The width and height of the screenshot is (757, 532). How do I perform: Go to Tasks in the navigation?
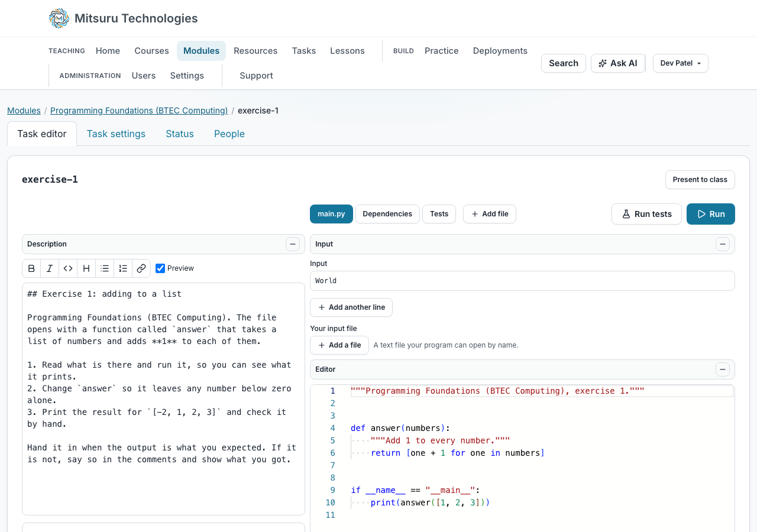304,51
